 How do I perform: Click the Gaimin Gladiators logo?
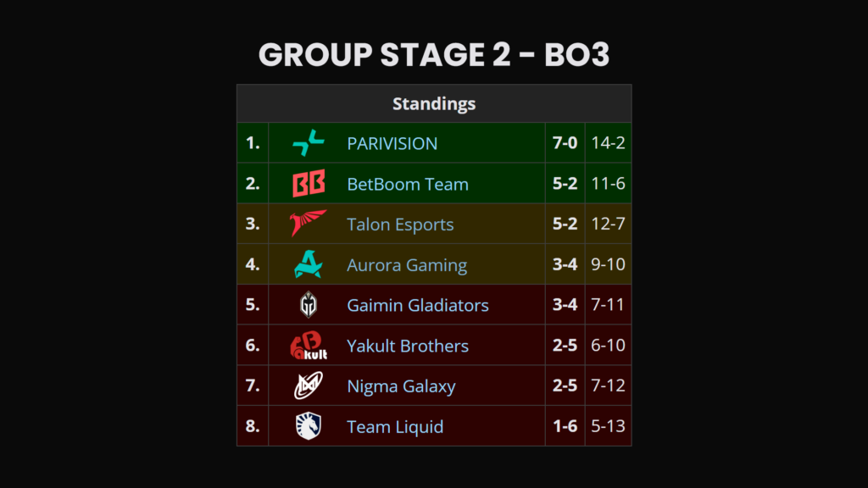(x=309, y=305)
